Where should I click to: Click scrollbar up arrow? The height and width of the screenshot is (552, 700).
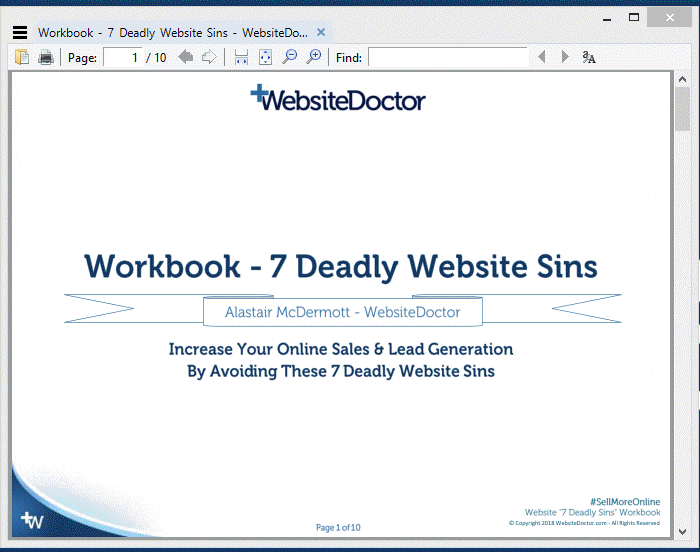pos(682,79)
